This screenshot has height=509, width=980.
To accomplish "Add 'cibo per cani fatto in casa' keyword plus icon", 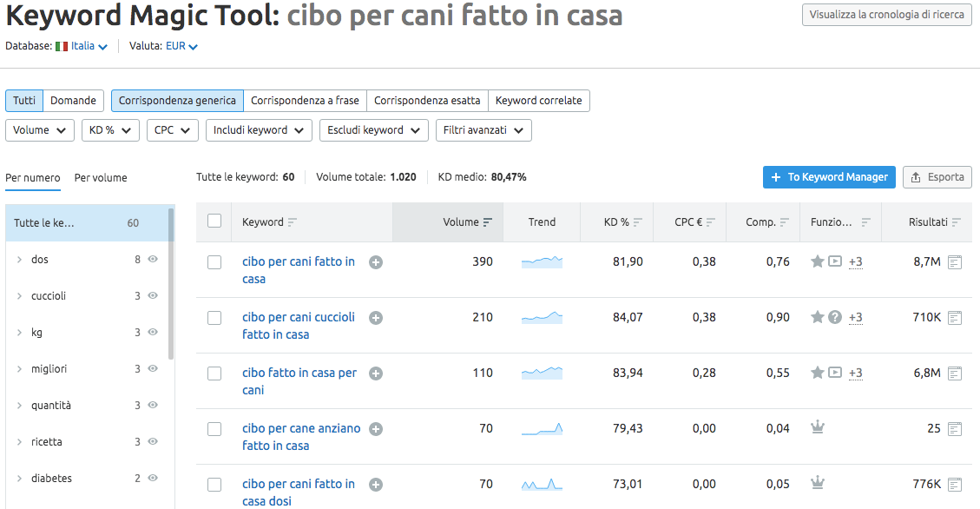I will tap(376, 262).
